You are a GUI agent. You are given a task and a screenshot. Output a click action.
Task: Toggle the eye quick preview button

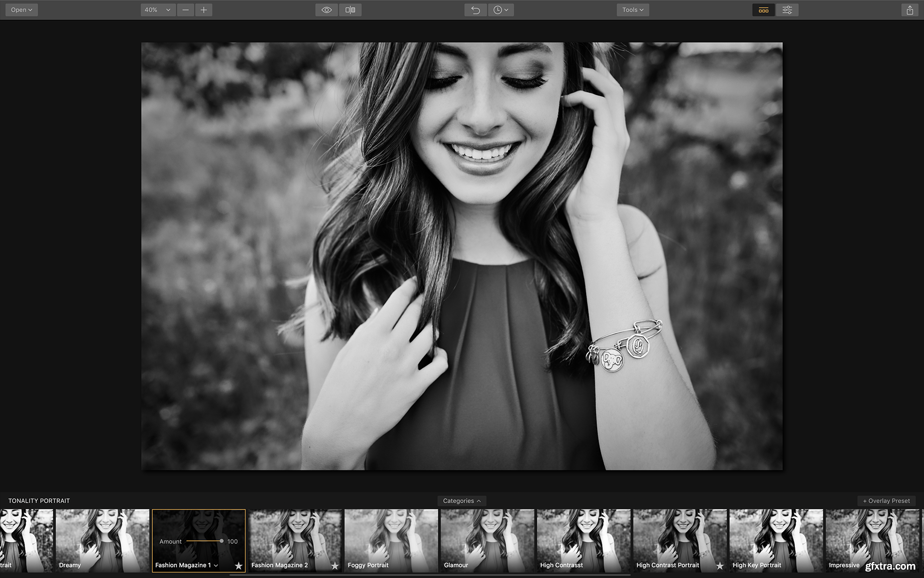pyautogui.click(x=326, y=10)
